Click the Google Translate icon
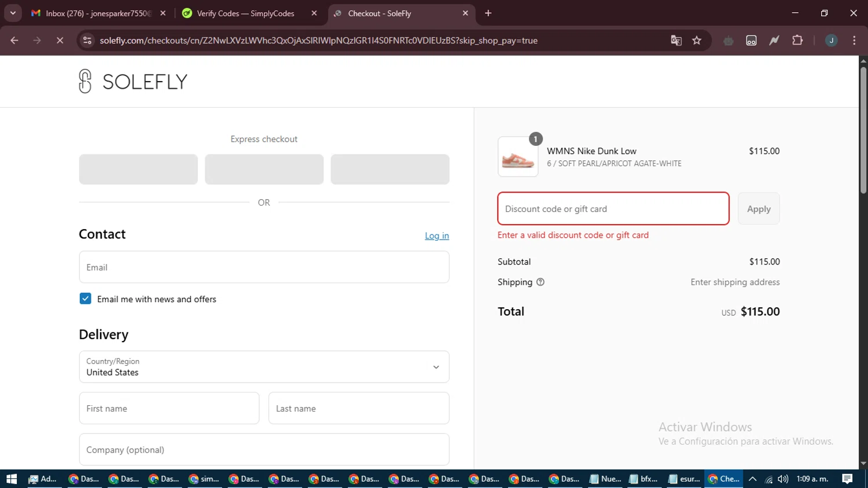This screenshot has width=868, height=488. [676, 41]
